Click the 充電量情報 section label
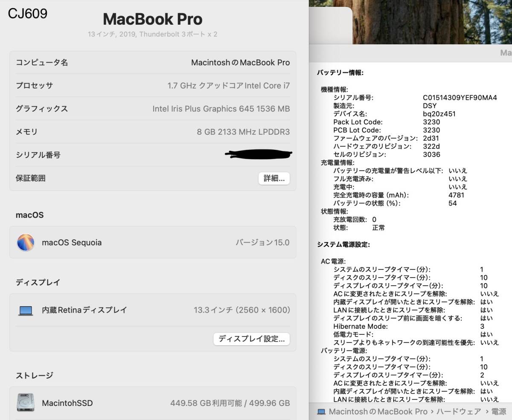Viewport: 512px width, 420px height. point(337,162)
